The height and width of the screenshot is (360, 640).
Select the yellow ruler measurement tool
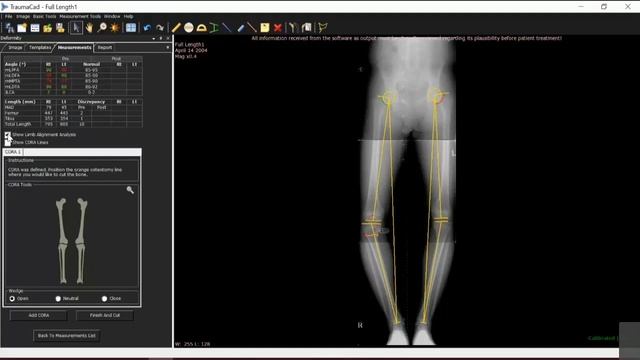click(x=176, y=27)
